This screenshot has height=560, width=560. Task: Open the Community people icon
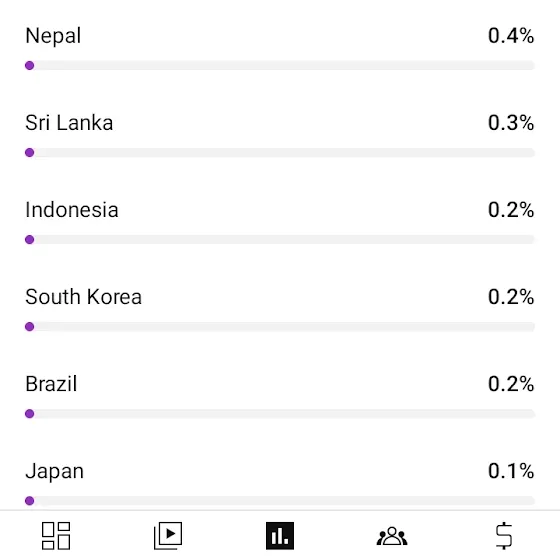[392, 536]
